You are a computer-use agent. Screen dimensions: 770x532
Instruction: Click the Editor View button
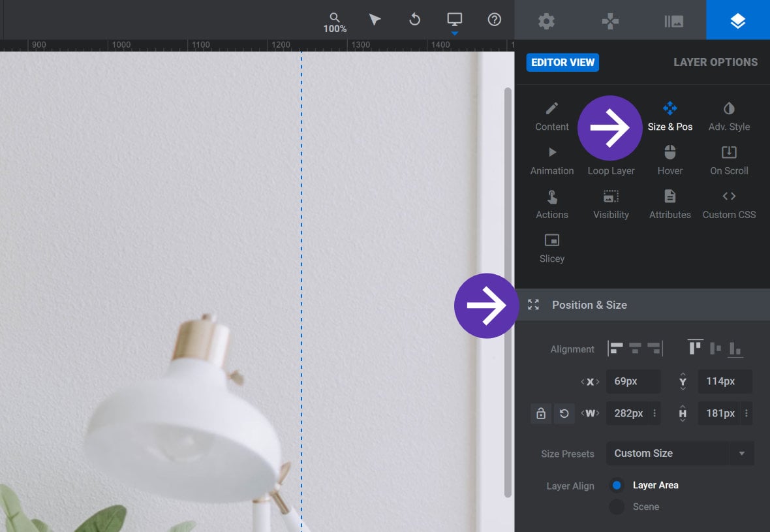[562, 63]
